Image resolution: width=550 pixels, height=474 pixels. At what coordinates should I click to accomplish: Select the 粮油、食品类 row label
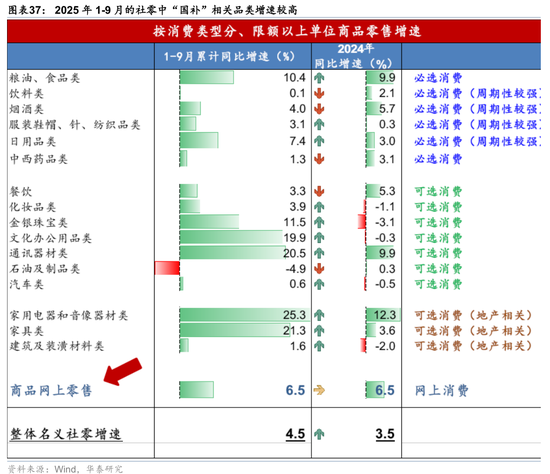tap(45, 78)
